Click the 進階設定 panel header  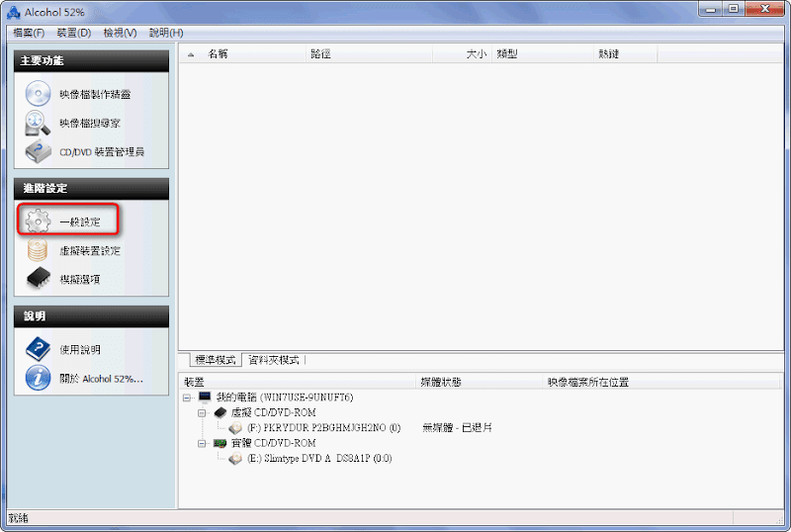point(91,188)
